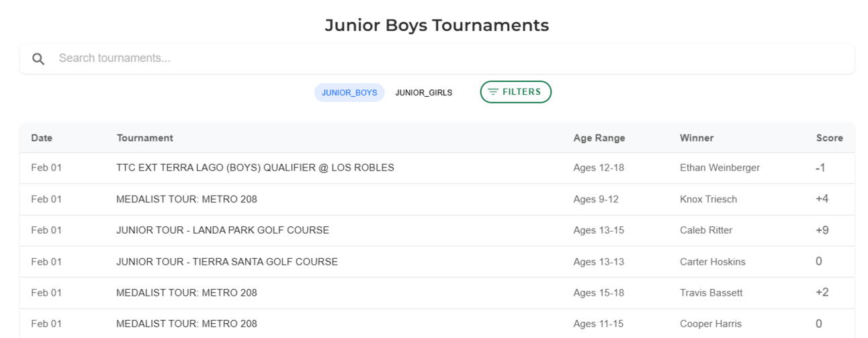This screenshot has width=868, height=338.
Task: Click winner Knox Triesch
Action: [x=708, y=199]
